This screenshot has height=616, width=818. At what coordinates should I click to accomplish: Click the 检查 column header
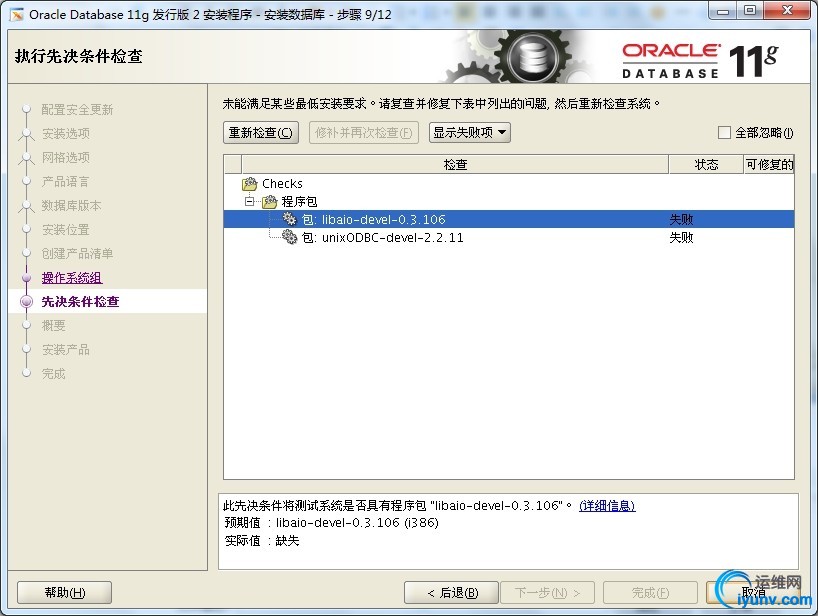(x=455, y=165)
